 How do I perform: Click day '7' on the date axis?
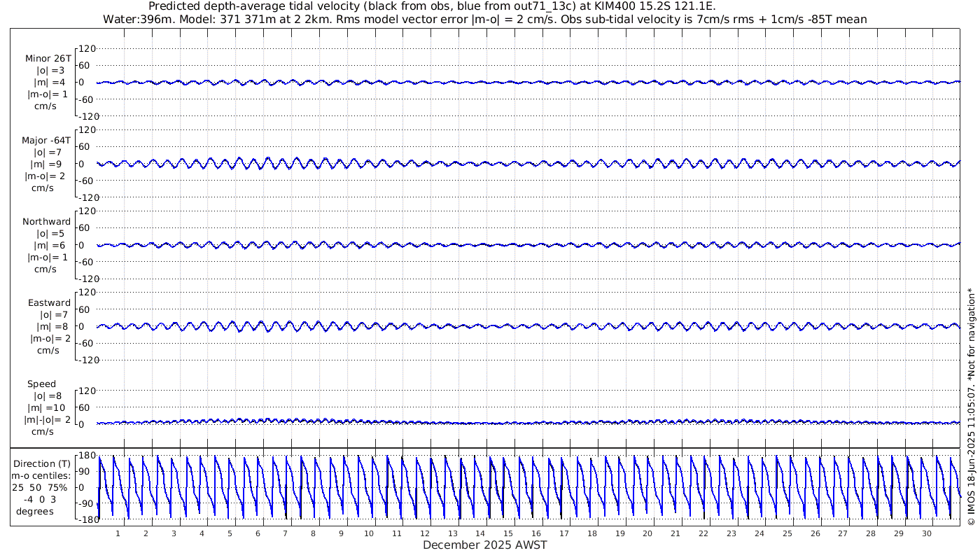click(x=286, y=533)
